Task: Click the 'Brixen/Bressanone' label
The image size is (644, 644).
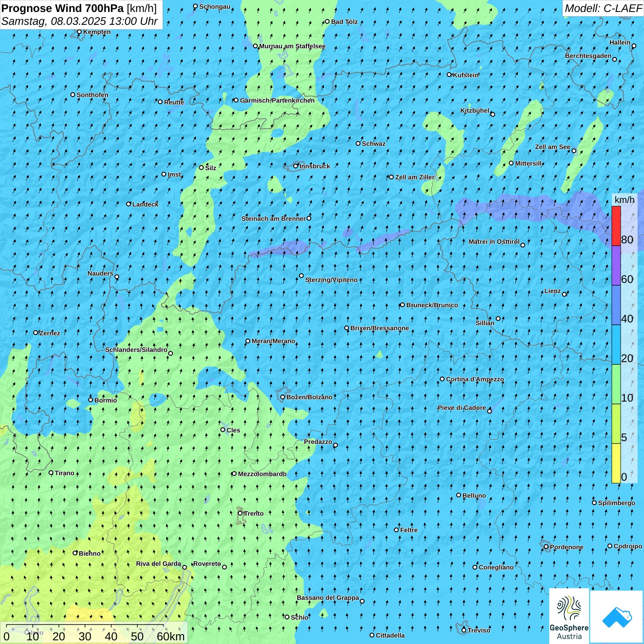Action: (x=379, y=328)
